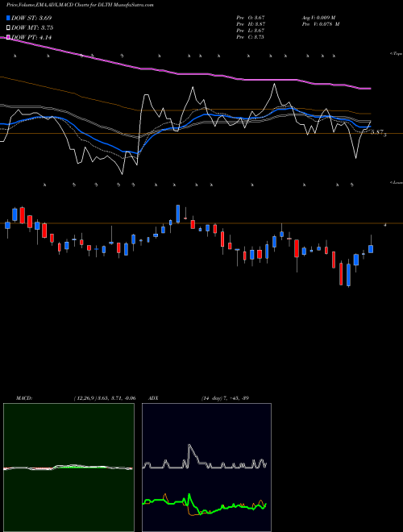This screenshot has width=403, height=532.
Task: Click the white DOW MT legend swatch
Action: pos(8,28)
